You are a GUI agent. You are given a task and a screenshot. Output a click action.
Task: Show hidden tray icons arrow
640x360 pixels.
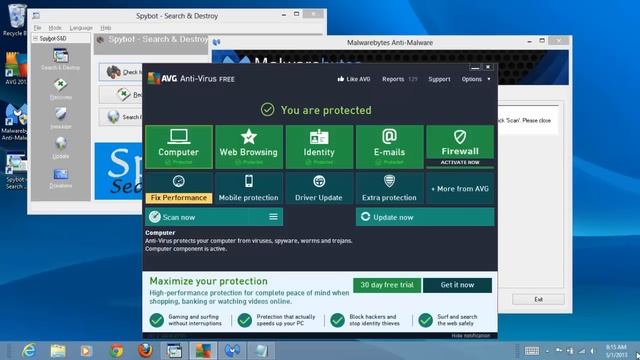point(547,351)
